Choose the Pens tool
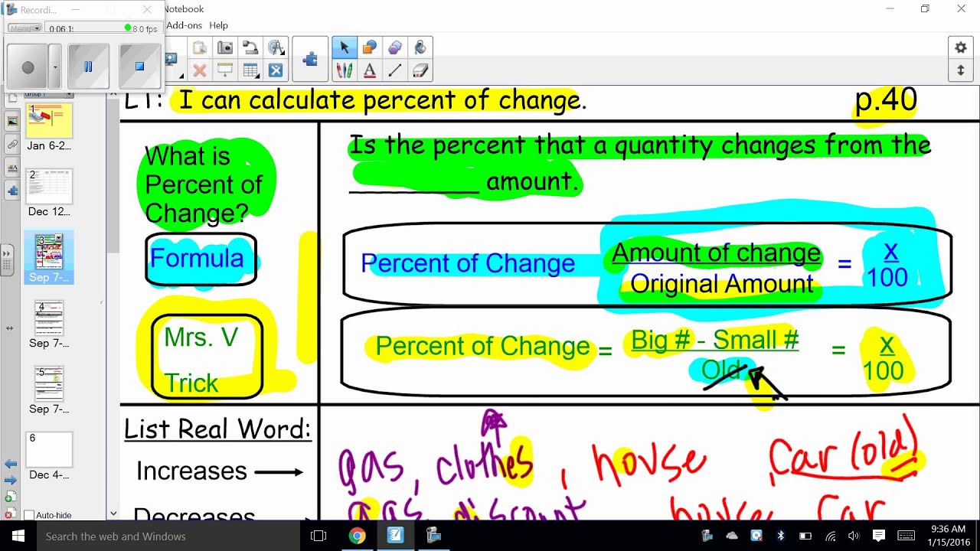Screen dimensions: 980x551 coord(345,71)
